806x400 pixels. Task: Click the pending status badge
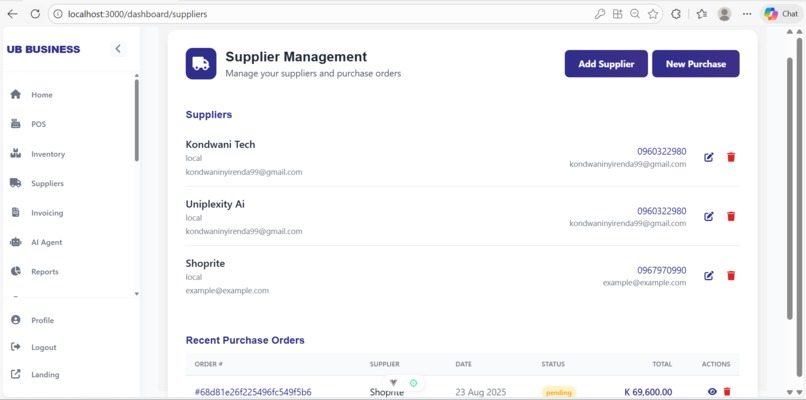(x=559, y=392)
